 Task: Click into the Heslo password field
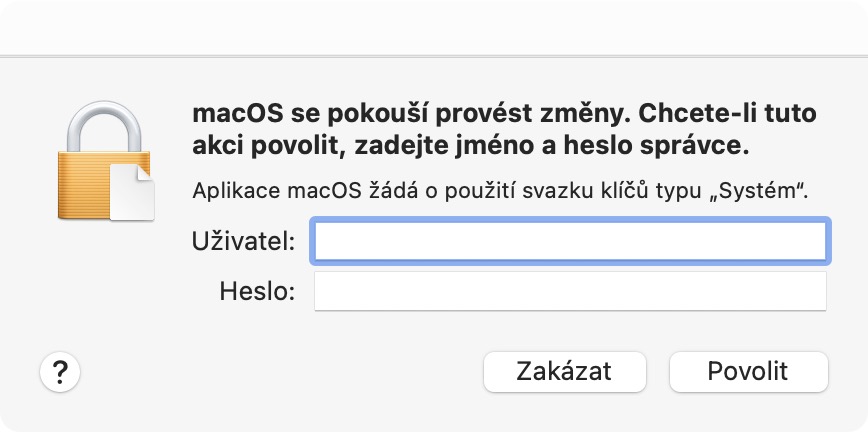(569, 292)
